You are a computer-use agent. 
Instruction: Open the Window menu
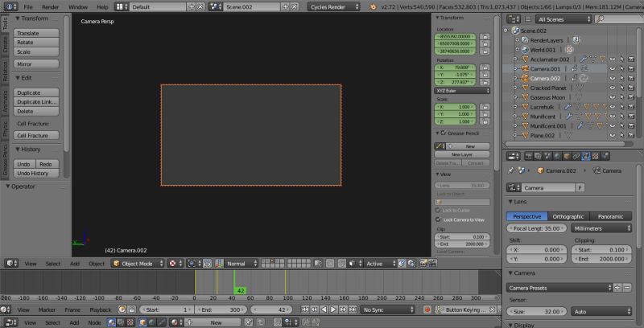click(x=78, y=7)
